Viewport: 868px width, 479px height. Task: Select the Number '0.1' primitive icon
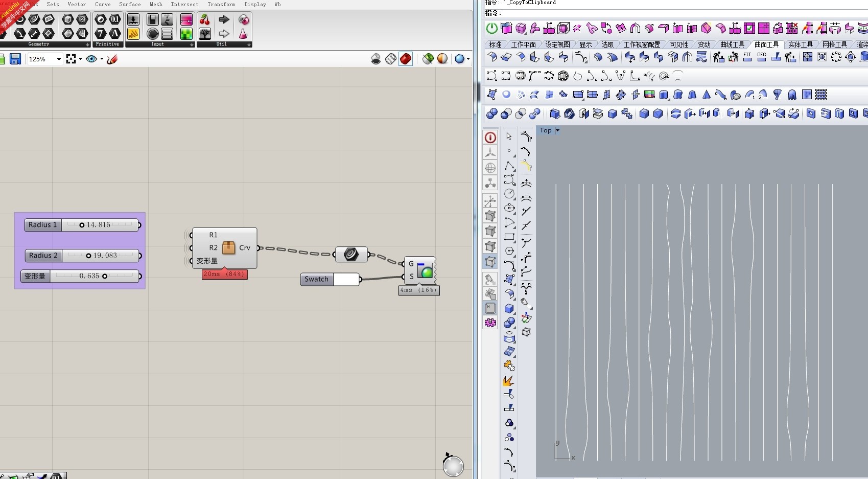click(115, 19)
